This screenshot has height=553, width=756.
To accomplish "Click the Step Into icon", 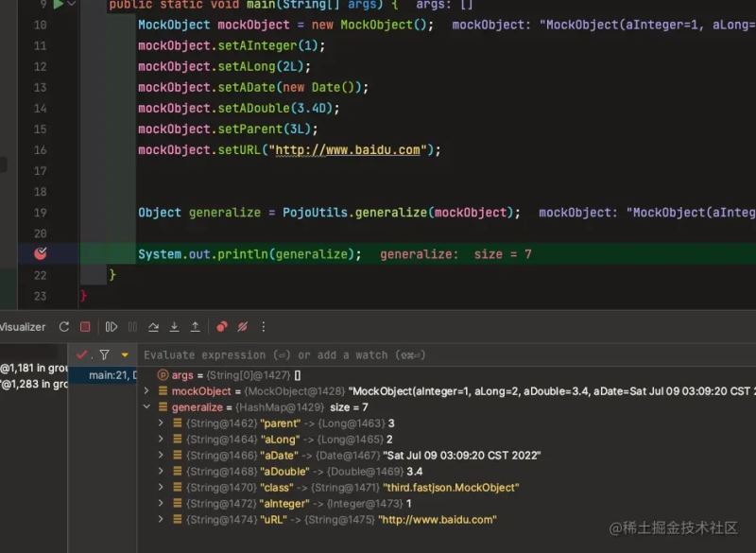I will [174, 327].
